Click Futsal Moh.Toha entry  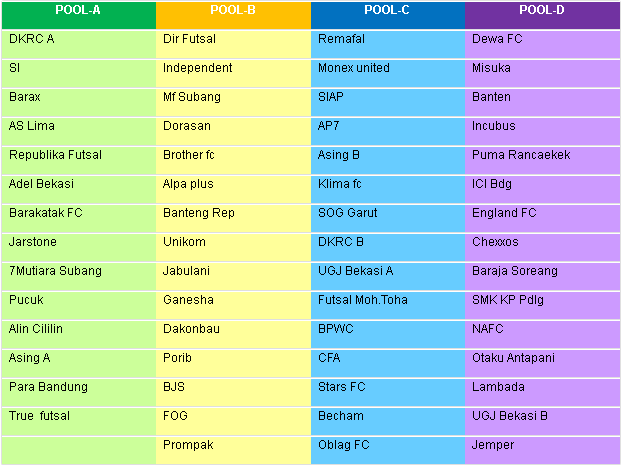363,300
